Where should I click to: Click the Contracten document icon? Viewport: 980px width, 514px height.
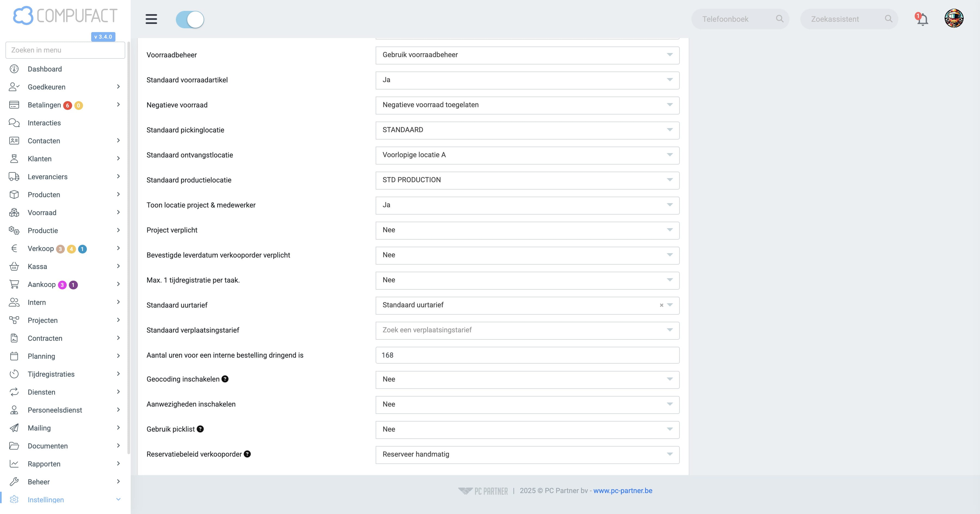14,338
